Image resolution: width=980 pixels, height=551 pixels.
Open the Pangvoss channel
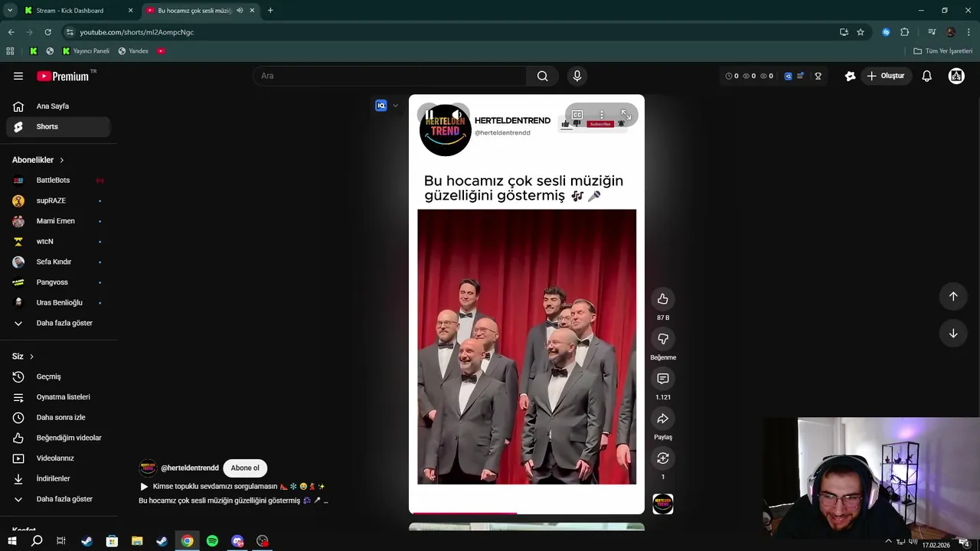[x=58, y=282]
